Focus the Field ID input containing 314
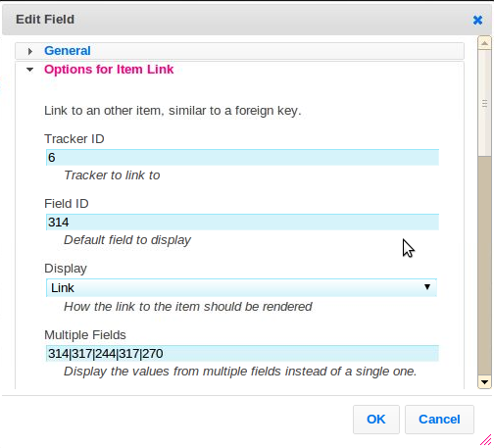Screen dimensions: 494x448 click(x=242, y=223)
